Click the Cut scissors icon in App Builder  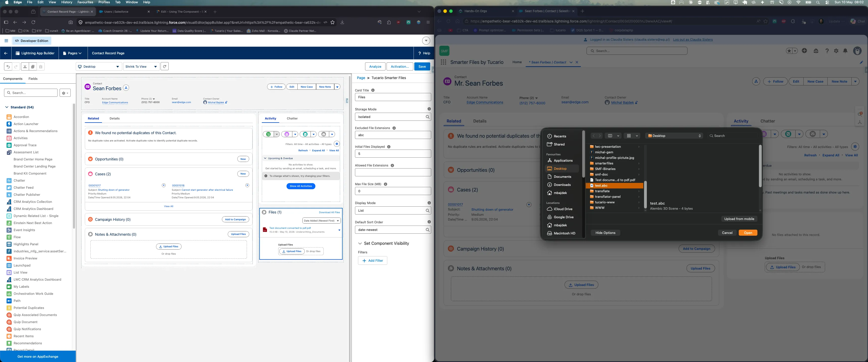[x=24, y=66]
